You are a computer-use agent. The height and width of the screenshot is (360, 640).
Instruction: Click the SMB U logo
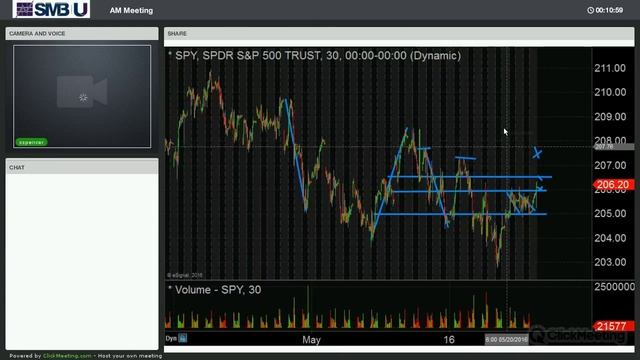51,9
